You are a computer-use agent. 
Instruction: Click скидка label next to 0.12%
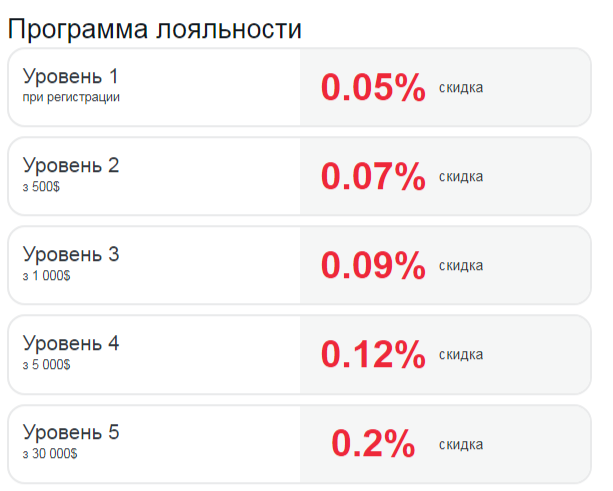click(x=461, y=355)
